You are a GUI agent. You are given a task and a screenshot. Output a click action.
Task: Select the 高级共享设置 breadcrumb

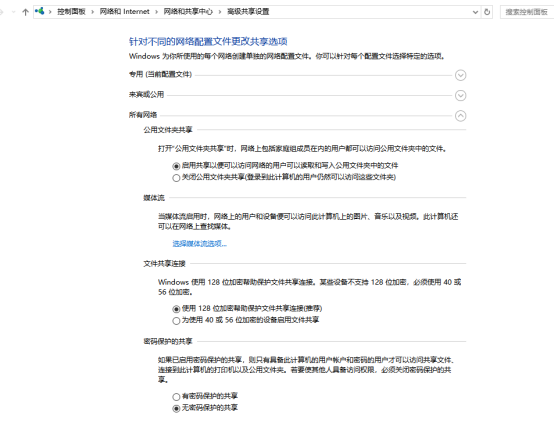click(x=248, y=12)
